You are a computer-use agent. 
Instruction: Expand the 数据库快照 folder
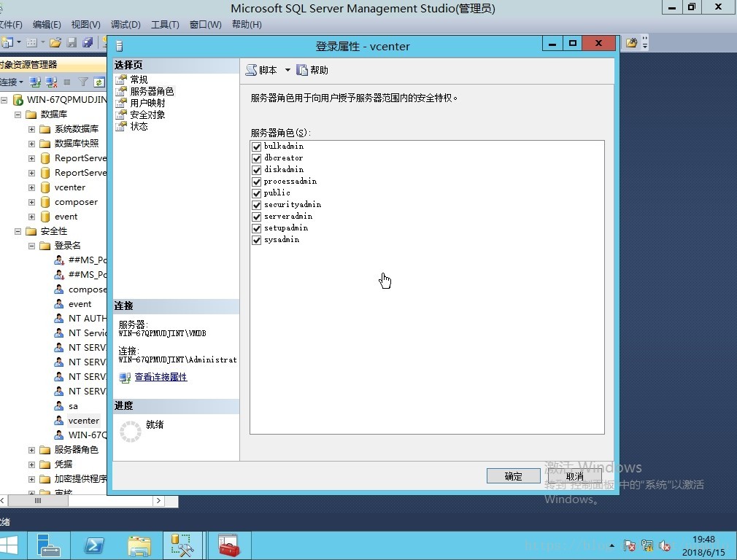(31, 144)
